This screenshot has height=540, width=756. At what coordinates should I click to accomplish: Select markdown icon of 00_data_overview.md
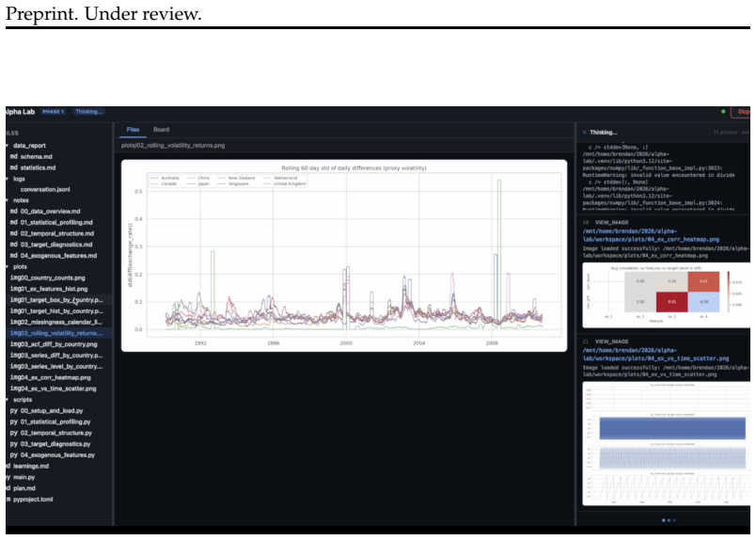click(x=13, y=212)
